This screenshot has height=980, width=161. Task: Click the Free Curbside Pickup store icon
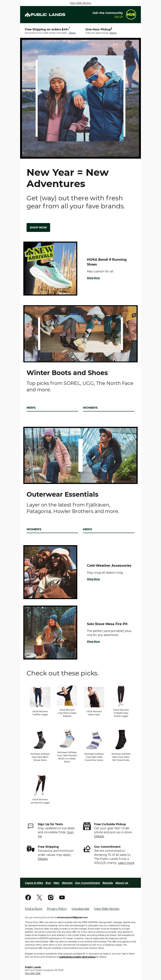87,826
